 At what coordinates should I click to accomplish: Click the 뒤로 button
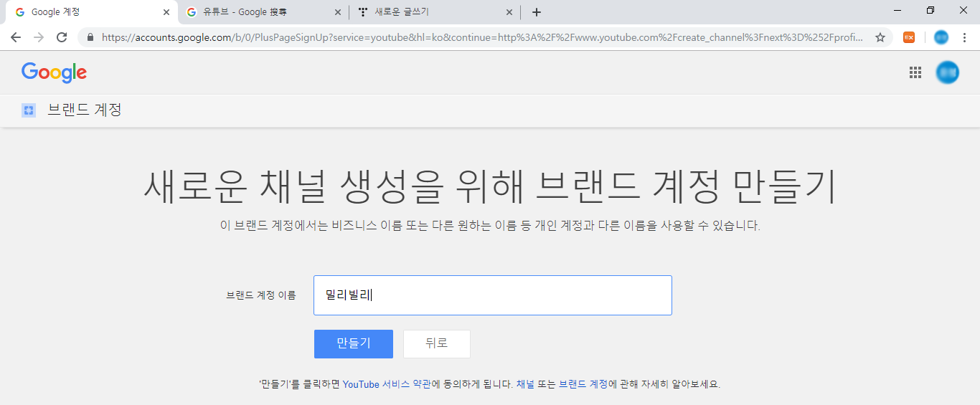437,343
